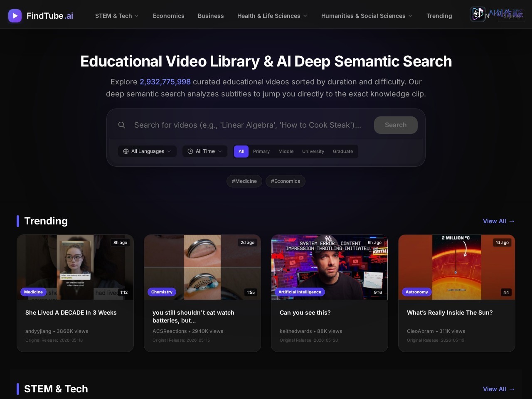This screenshot has width=532, height=399.
Task: Click 'keithedwards • 88K views' text
Action: pyautogui.click(x=311, y=331)
